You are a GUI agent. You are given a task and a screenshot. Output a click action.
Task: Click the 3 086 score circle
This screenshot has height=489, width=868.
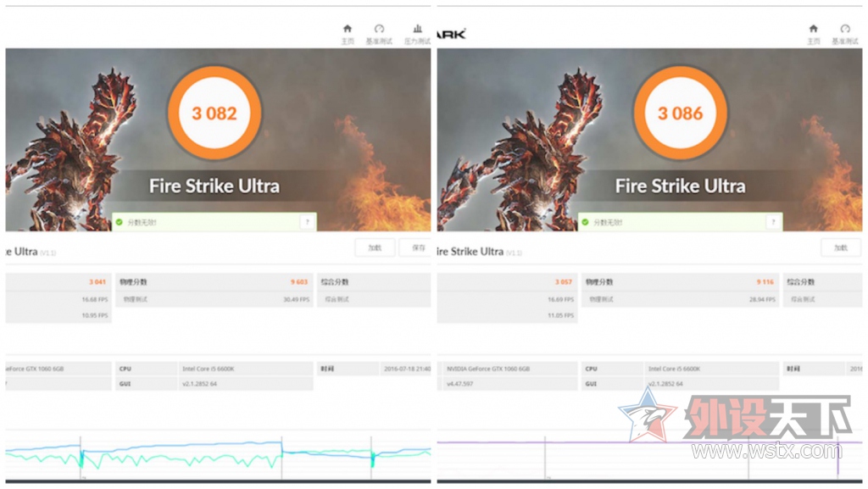coord(681,113)
